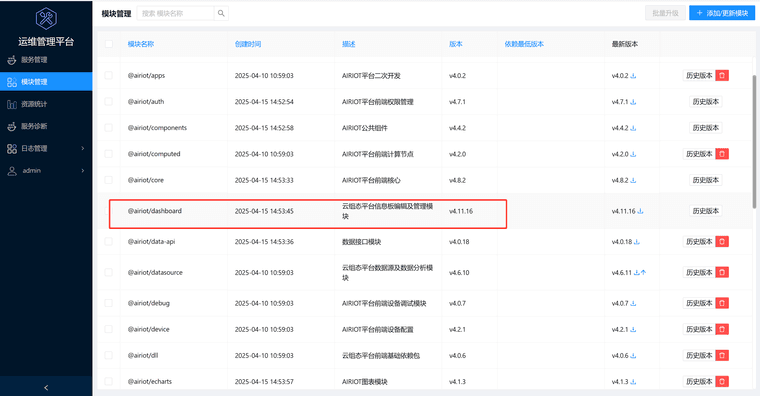760x396 pixels.
Task: Expand the admin user menu
Action: (46, 171)
